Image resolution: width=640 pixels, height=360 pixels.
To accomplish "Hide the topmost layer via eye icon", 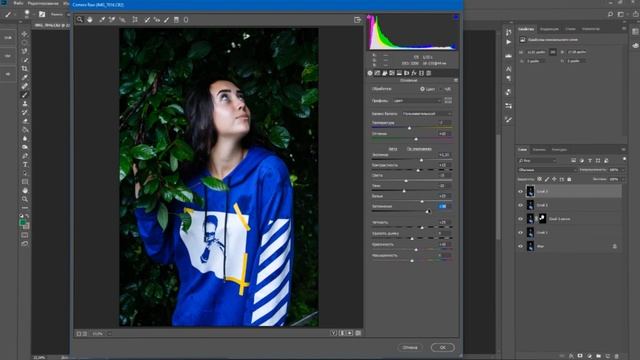I will tap(520, 191).
